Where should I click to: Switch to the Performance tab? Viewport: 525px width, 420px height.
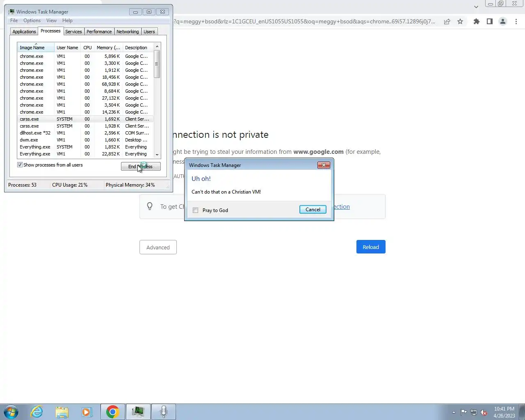(x=99, y=32)
